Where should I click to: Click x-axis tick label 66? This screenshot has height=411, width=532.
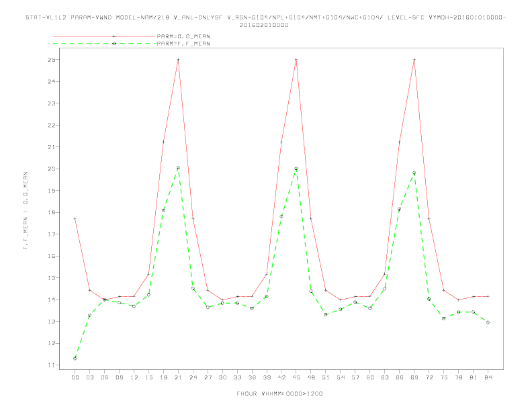click(400, 377)
